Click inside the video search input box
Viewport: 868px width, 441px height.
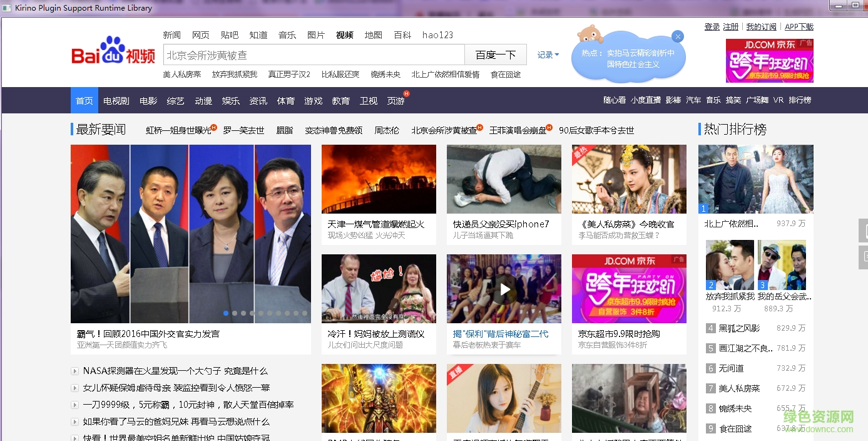pos(313,54)
